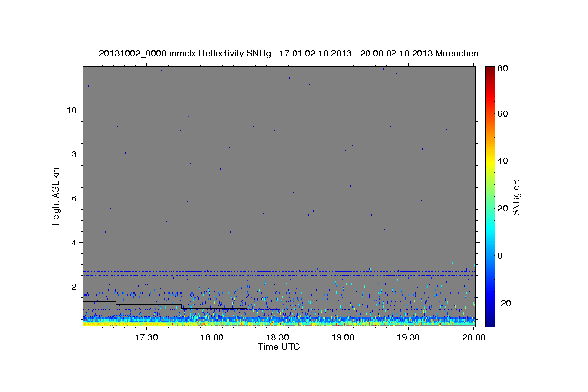588x392 pixels.
Task: Click the 'Time UTC' axis label
Action: (279, 347)
